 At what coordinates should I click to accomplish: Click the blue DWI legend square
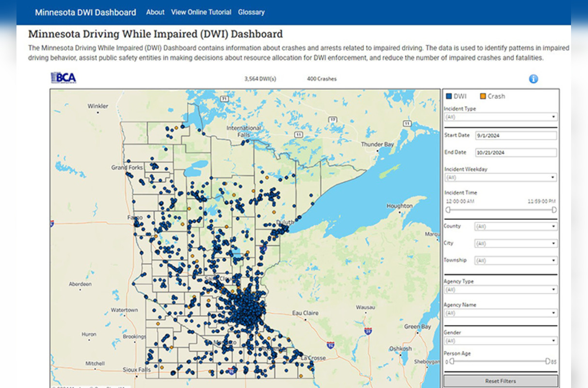click(448, 96)
